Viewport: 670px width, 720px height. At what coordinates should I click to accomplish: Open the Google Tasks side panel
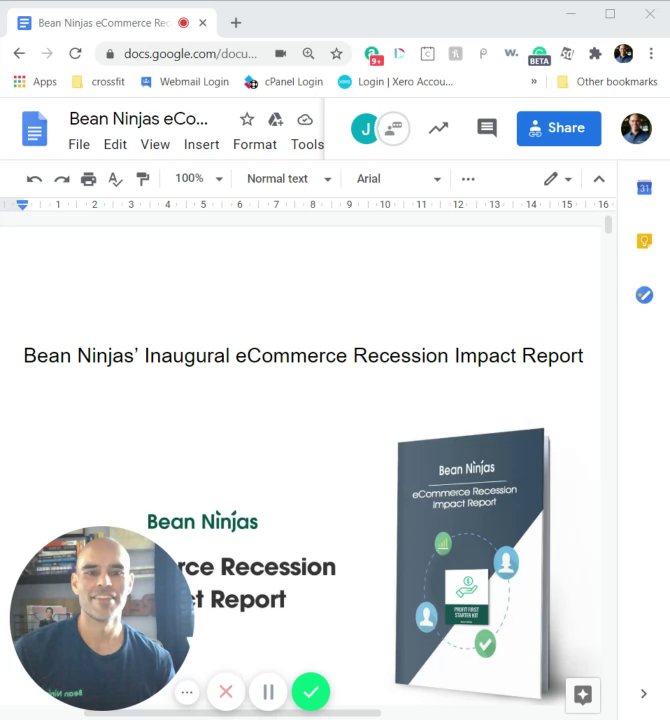pos(644,295)
